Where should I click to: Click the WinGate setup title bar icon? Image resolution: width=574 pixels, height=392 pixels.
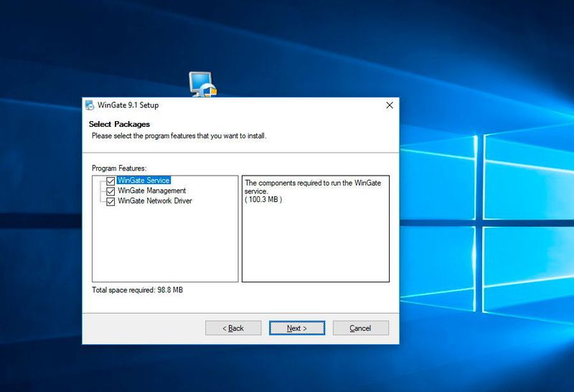90,105
